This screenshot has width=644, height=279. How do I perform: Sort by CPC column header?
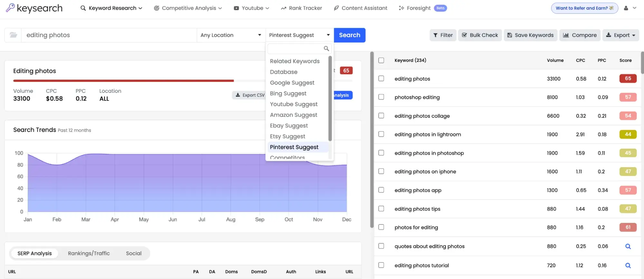(580, 60)
